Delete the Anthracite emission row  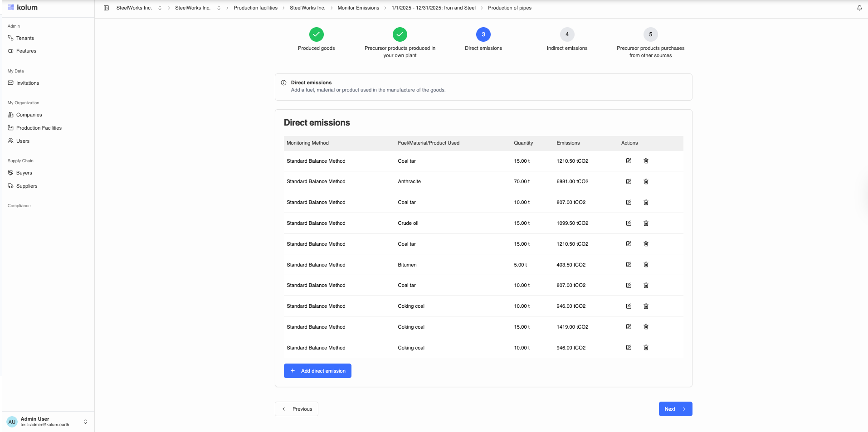click(x=646, y=181)
